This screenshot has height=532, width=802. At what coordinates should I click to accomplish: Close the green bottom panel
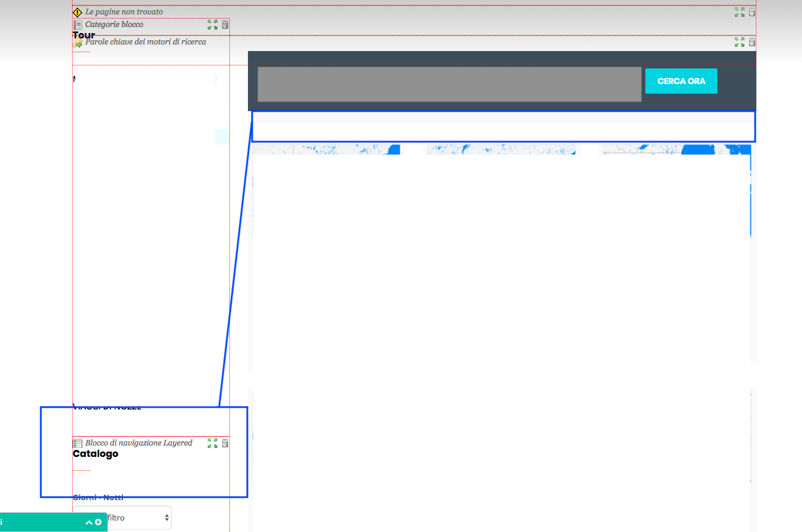tap(98, 522)
